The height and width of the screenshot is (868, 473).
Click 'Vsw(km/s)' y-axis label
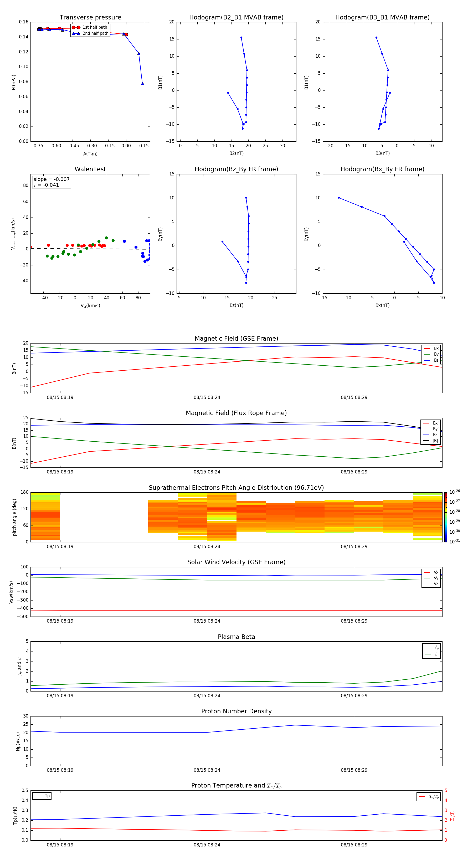pos(11,592)
